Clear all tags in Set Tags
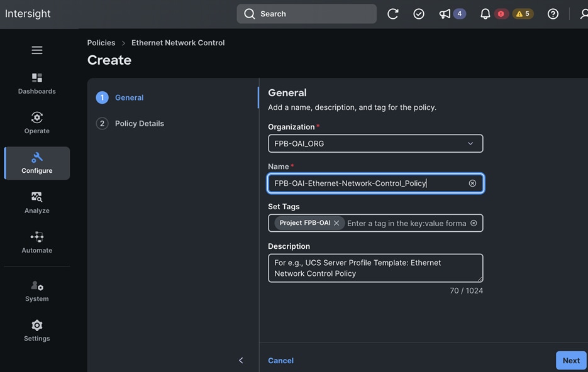 point(474,223)
